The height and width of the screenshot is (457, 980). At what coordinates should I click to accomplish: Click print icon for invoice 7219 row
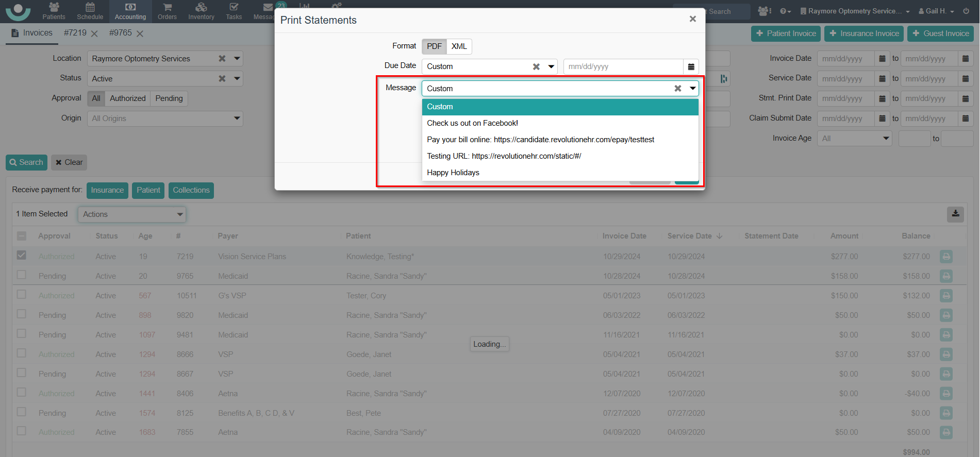[x=945, y=257]
